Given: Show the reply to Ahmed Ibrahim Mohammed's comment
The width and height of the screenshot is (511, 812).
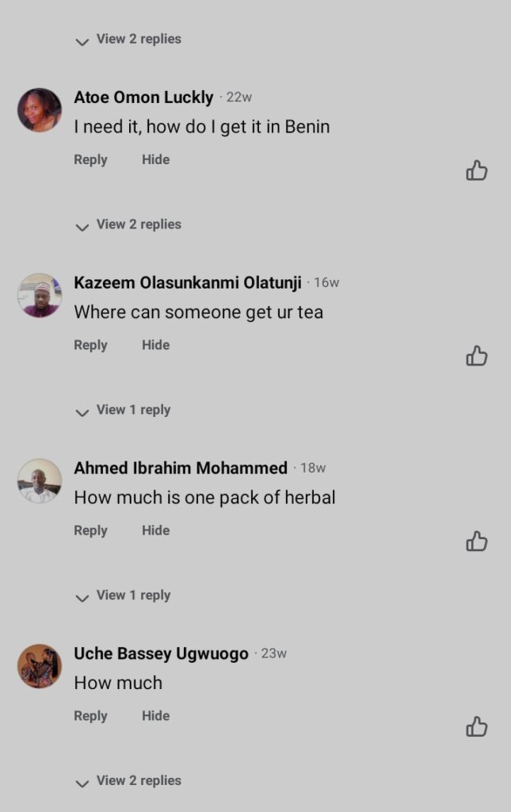Looking at the screenshot, I should coord(124,596).
